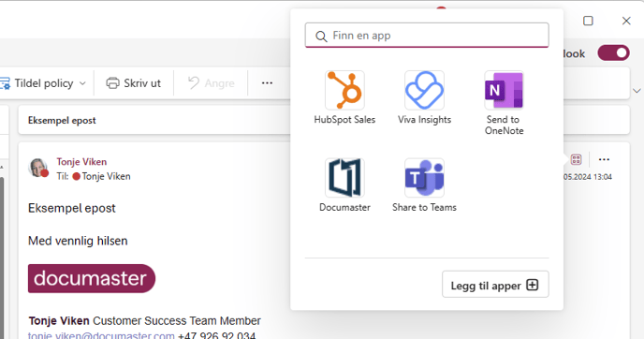The height and width of the screenshot is (339, 644).
Task: Click the recipient Tonje Viken after Til:
Action: tap(106, 176)
